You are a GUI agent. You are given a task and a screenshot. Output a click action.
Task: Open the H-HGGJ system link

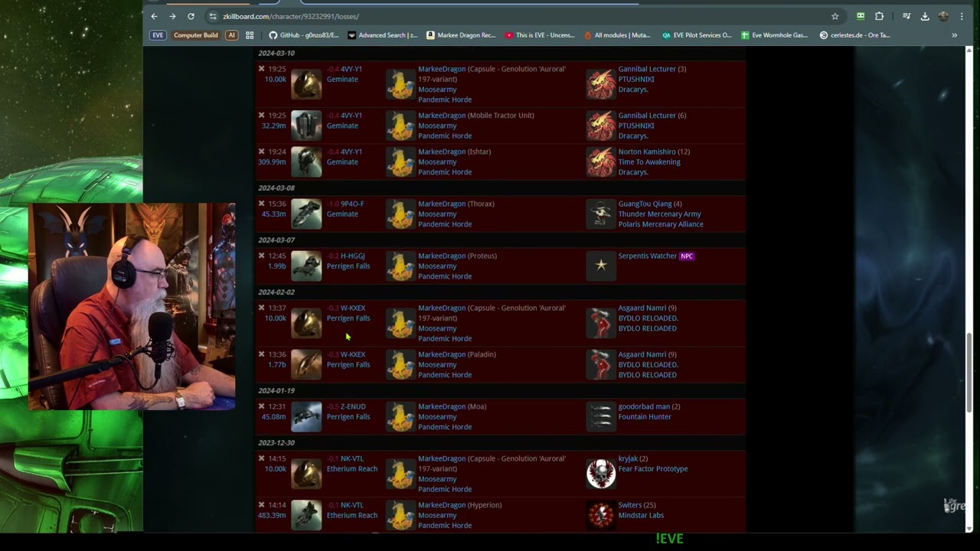353,256
